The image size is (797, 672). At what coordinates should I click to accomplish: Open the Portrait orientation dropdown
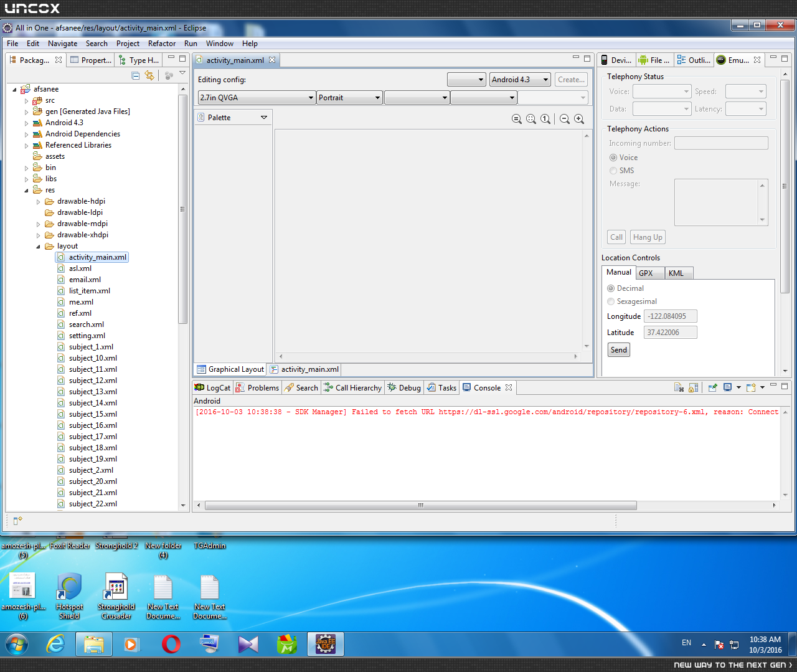(349, 98)
